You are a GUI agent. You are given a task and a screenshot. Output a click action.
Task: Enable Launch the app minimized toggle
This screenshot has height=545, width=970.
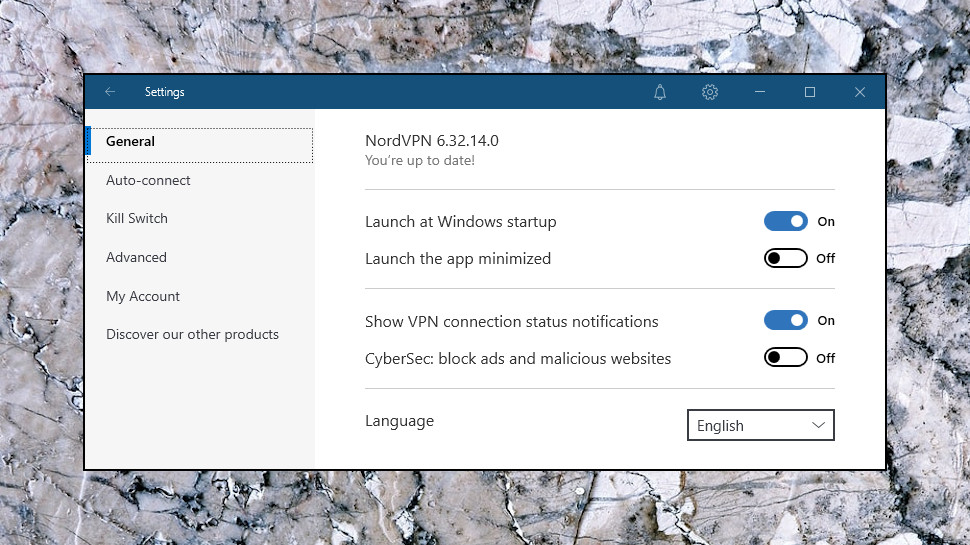[x=786, y=258]
